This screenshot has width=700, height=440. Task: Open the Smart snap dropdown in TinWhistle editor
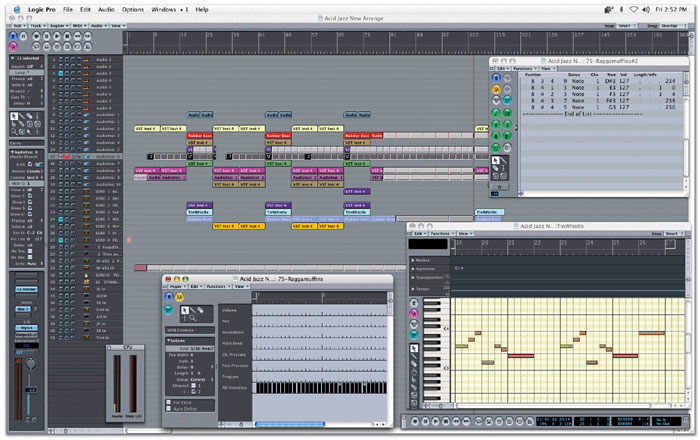point(672,233)
